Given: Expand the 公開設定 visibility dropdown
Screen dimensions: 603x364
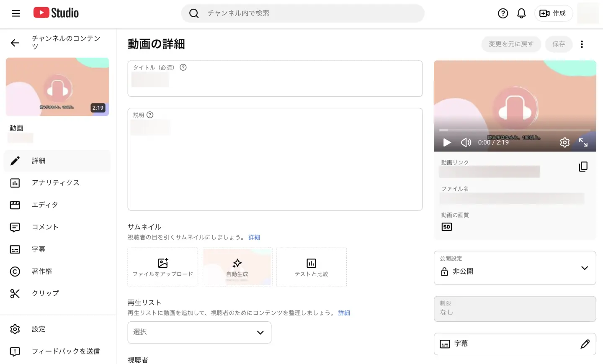Looking at the screenshot, I should (585, 268).
